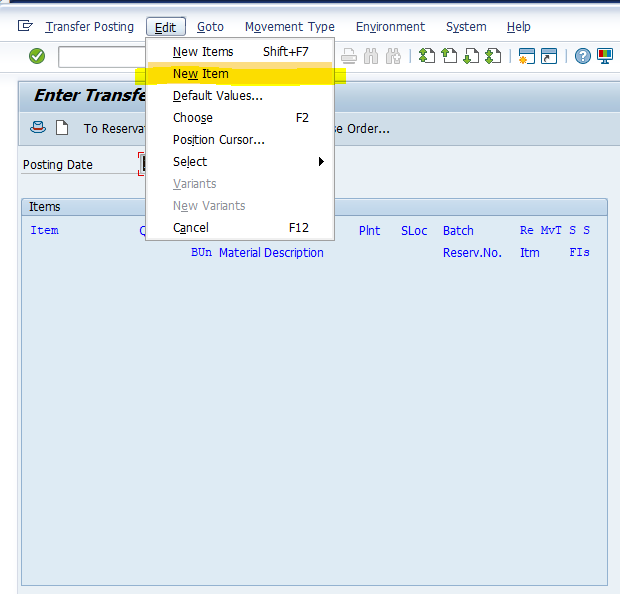Click the BUn column header

tap(201, 252)
